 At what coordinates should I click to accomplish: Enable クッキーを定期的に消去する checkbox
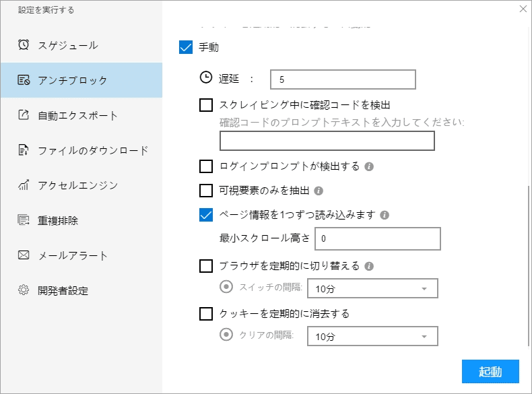click(x=207, y=313)
